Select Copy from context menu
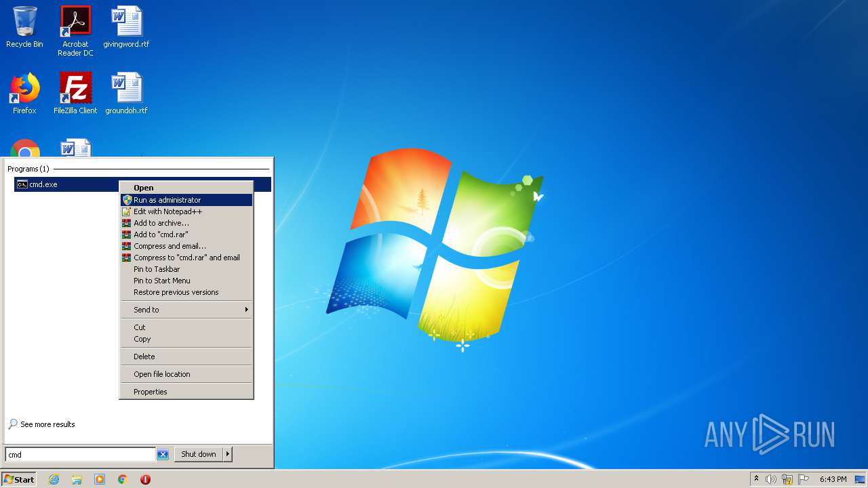The height and width of the screenshot is (488, 868). [x=186, y=339]
